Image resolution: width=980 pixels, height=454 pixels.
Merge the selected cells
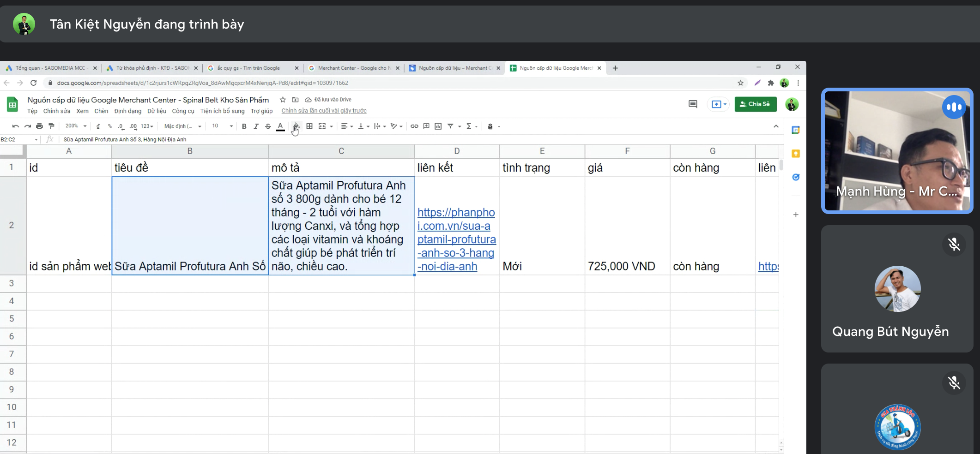click(322, 126)
